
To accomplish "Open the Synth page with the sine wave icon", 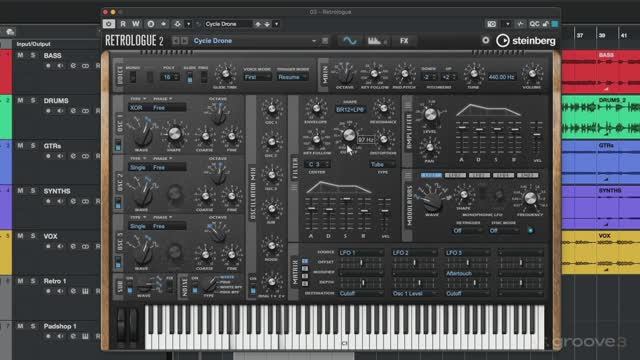I will (x=349, y=41).
